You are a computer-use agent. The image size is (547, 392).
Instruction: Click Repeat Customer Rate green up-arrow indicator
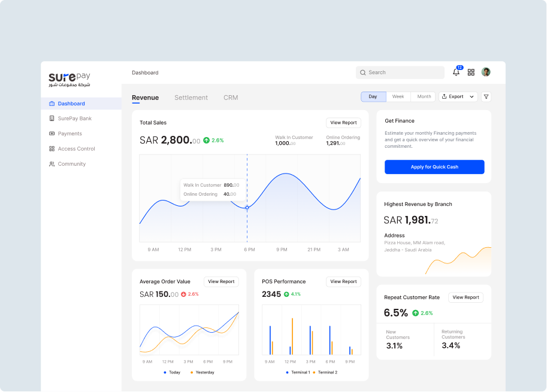415,313
